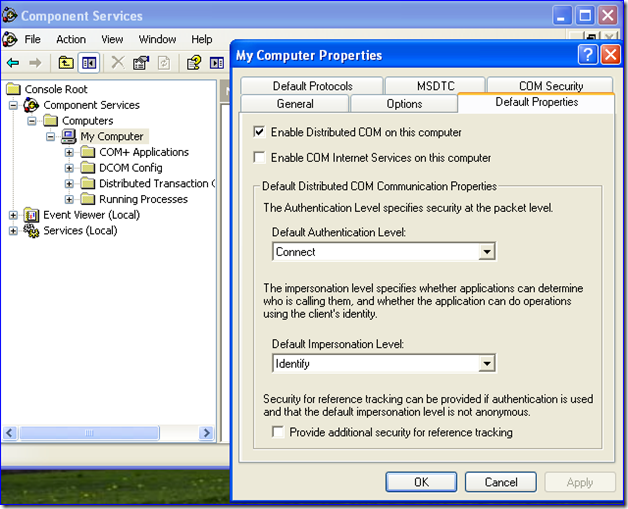Click the Component Services title bar icon
The image size is (628, 509).
pyautogui.click(x=10, y=15)
